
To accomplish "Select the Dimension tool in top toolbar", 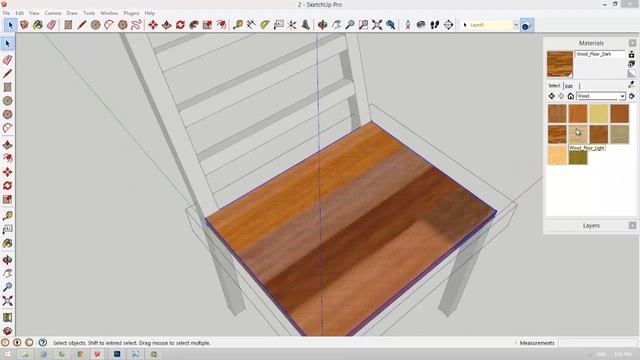I will pyautogui.click(x=251, y=25).
